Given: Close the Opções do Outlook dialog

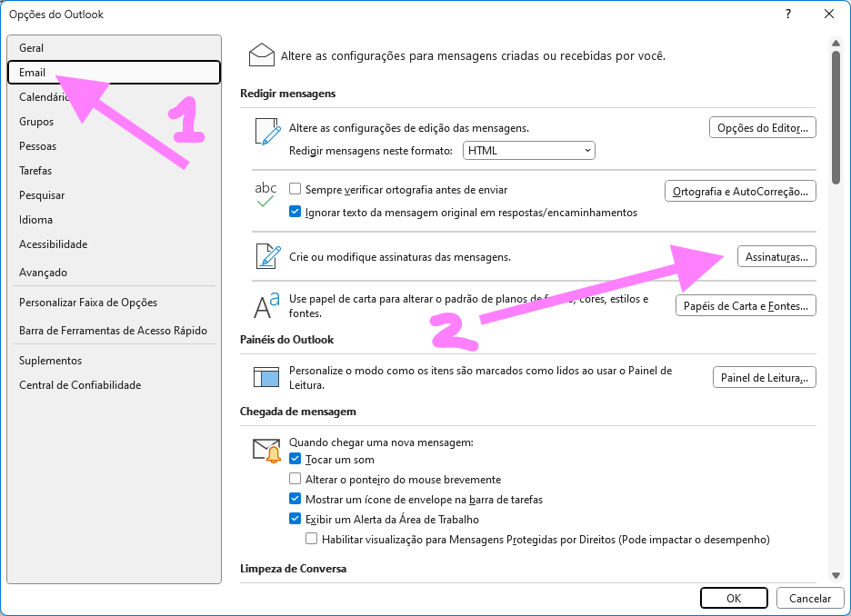Looking at the screenshot, I should point(829,15).
